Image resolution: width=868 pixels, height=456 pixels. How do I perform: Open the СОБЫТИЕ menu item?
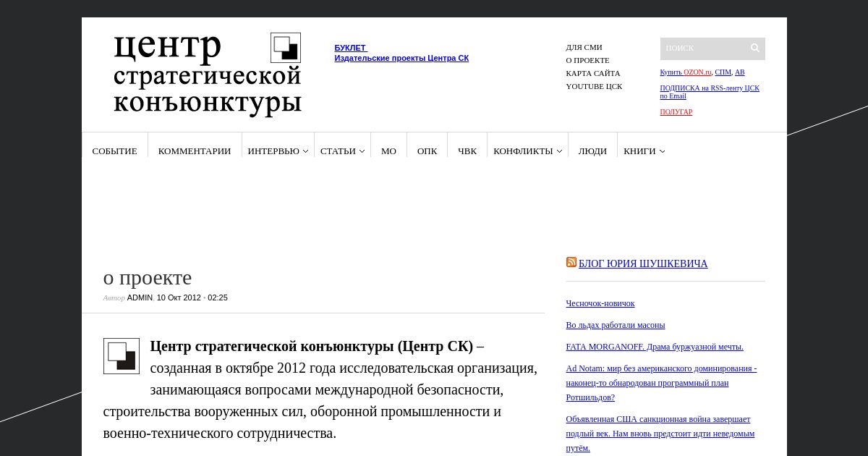[114, 151]
